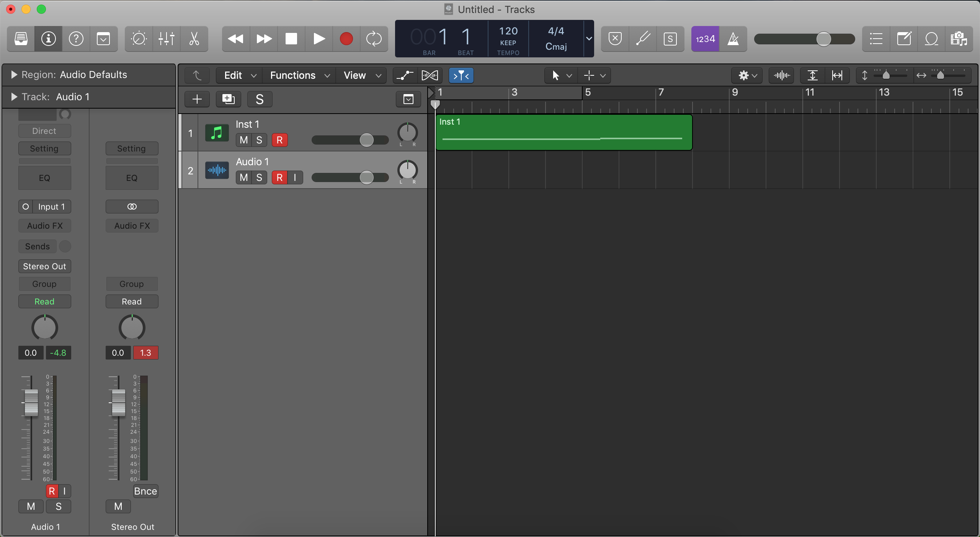Open the gear settings menu
Image resolution: width=980 pixels, height=537 pixels.
click(747, 75)
